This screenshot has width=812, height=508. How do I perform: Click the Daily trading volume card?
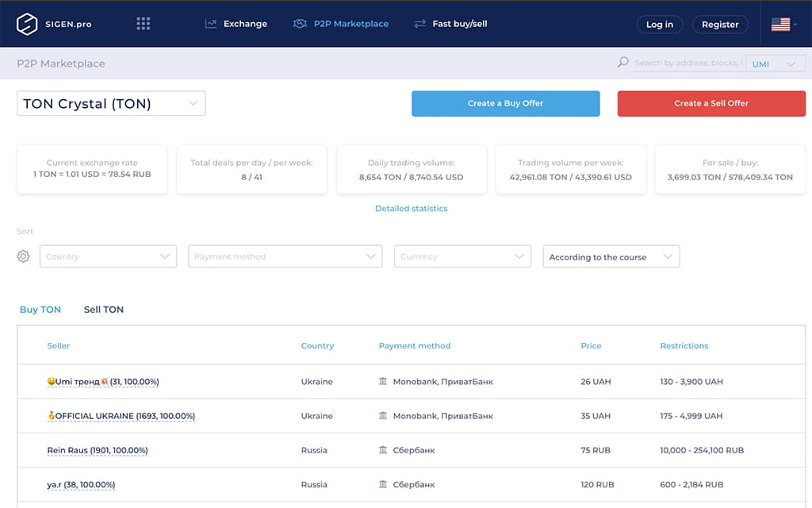412,169
